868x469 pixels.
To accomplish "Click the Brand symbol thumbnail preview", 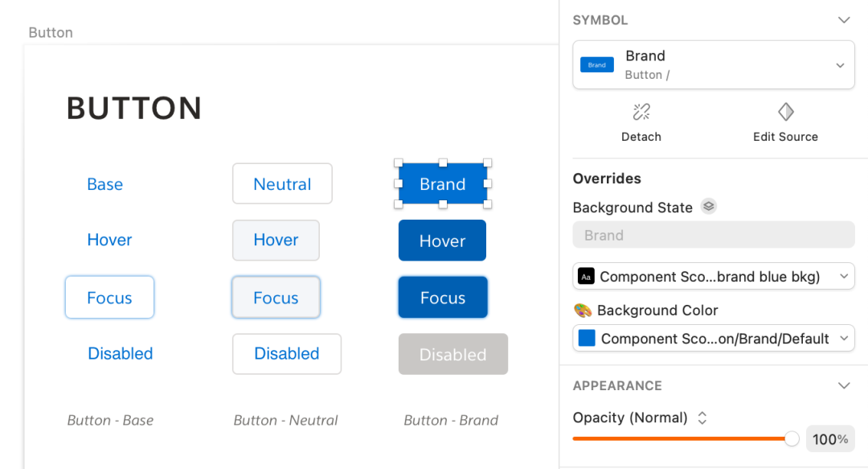I will pyautogui.click(x=597, y=64).
